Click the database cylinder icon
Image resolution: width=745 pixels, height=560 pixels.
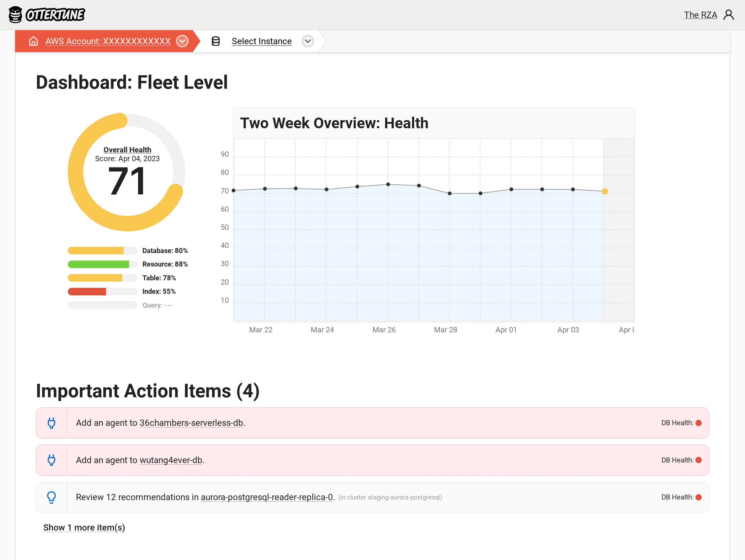216,41
